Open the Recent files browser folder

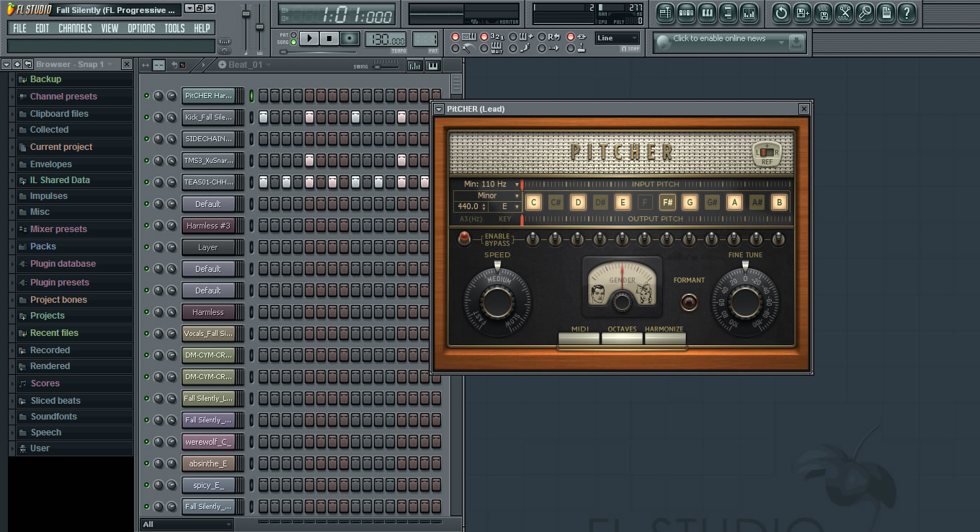[54, 333]
